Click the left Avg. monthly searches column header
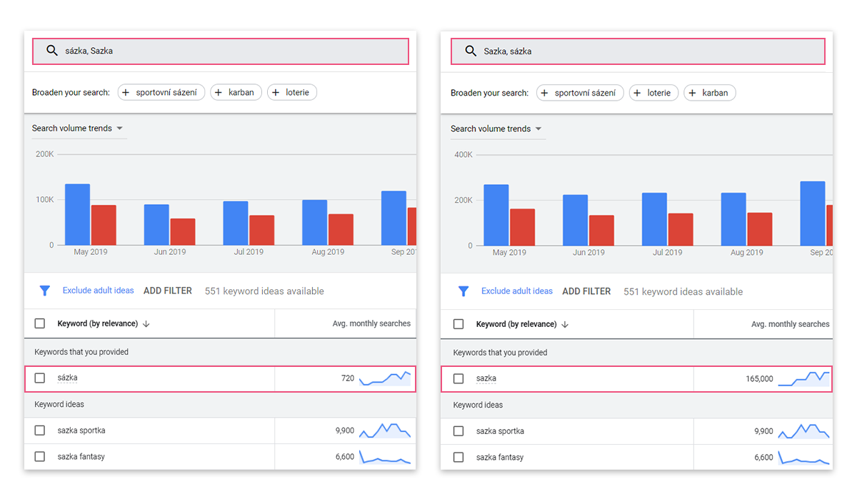Image resolution: width=857 pixels, height=504 pixels. click(x=371, y=323)
